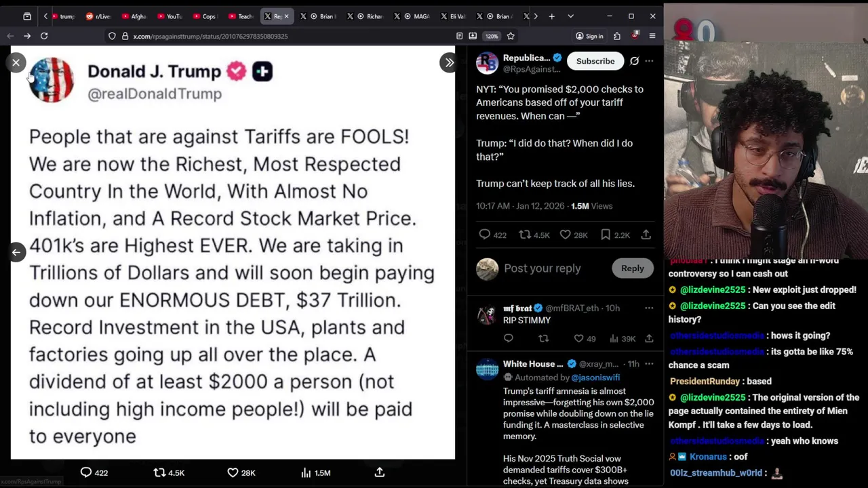Bookmark the post in the right panel

coord(606,235)
